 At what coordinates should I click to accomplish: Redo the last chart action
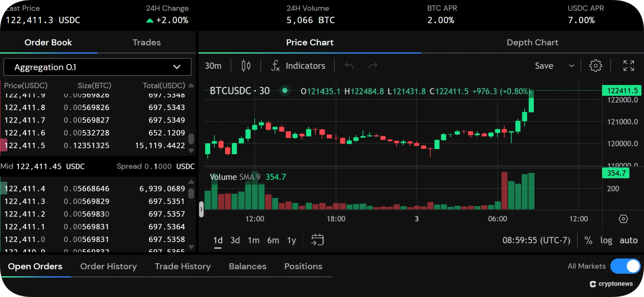click(373, 66)
